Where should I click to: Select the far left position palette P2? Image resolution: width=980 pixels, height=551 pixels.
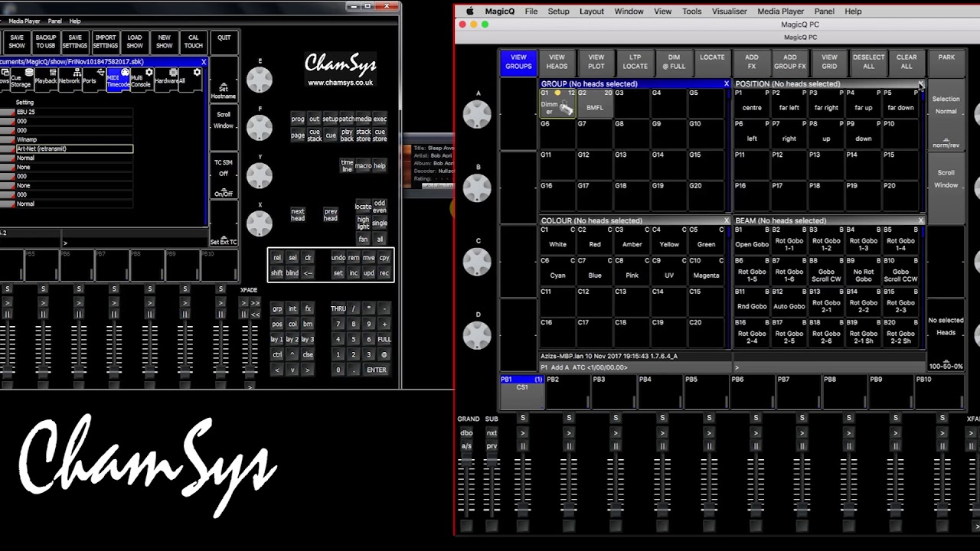(x=789, y=104)
